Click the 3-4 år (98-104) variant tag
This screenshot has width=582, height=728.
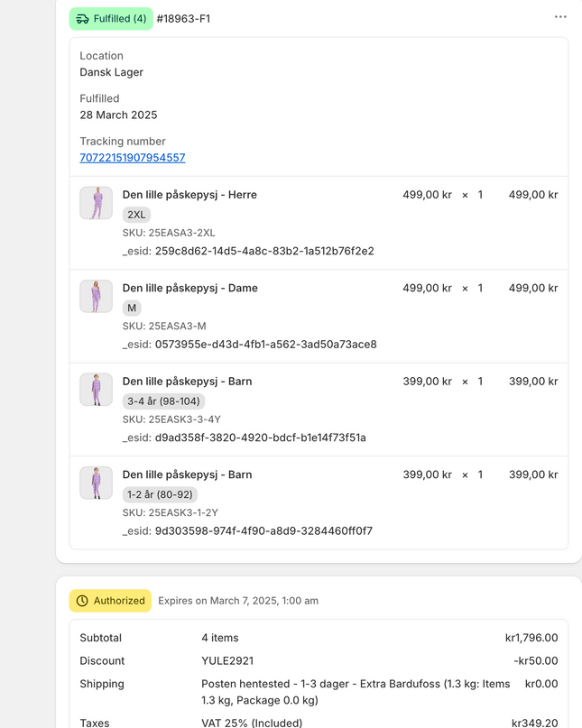click(x=163, y=401)
